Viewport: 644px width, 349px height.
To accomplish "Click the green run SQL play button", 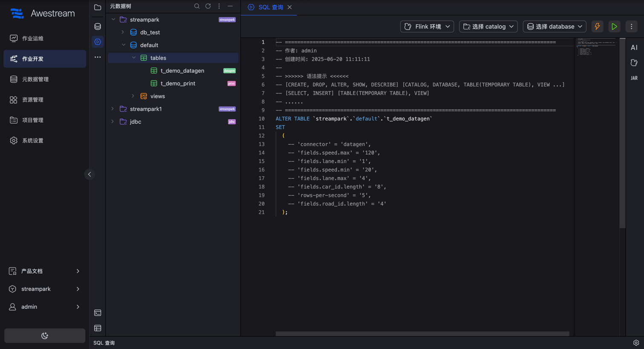I will tap(614, 26).
